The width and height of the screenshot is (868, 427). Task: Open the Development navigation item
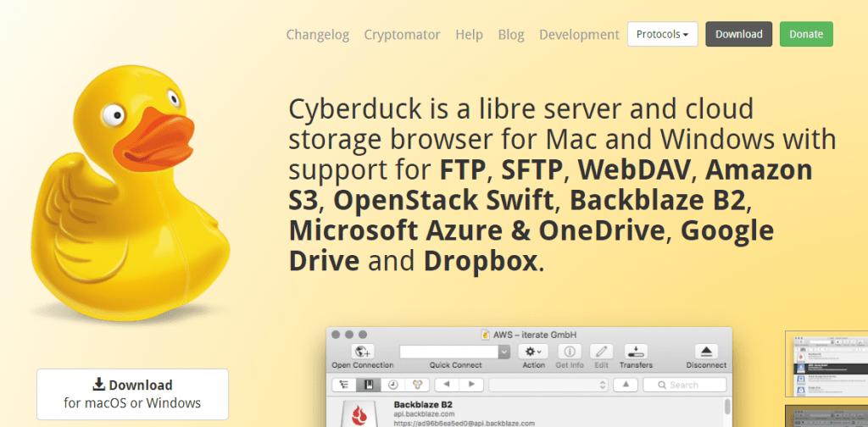[579, 35]
